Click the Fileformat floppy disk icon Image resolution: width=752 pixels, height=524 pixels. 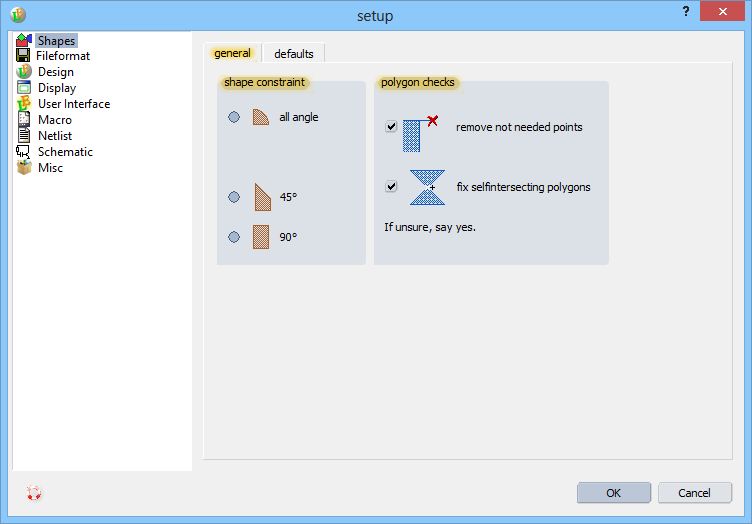(23, 56)
